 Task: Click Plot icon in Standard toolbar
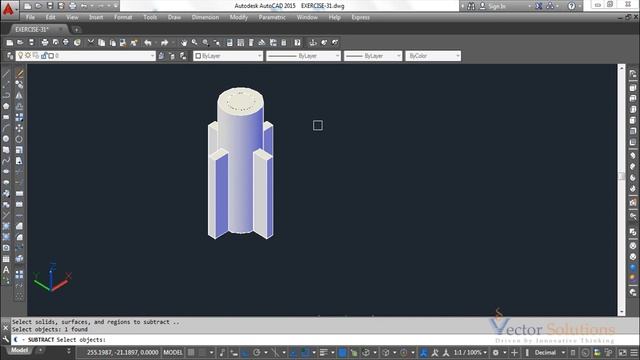coord(45,42)
